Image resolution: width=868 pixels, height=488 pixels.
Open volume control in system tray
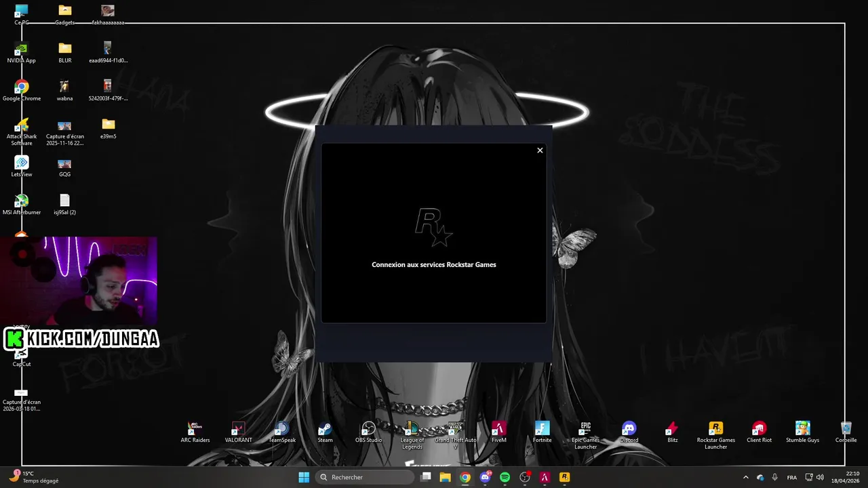pyautogui.click(x=821, y=477)
